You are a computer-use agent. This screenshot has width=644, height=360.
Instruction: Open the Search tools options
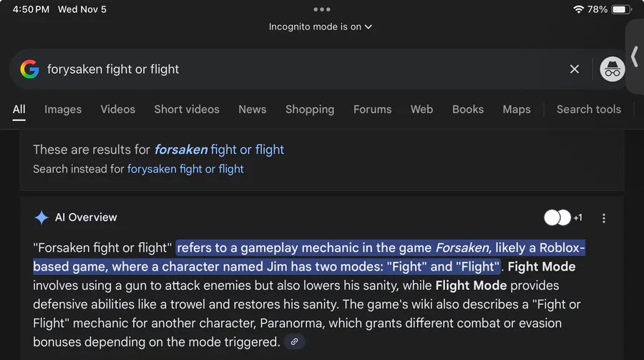pyautogui.click(x=588, y=110)
